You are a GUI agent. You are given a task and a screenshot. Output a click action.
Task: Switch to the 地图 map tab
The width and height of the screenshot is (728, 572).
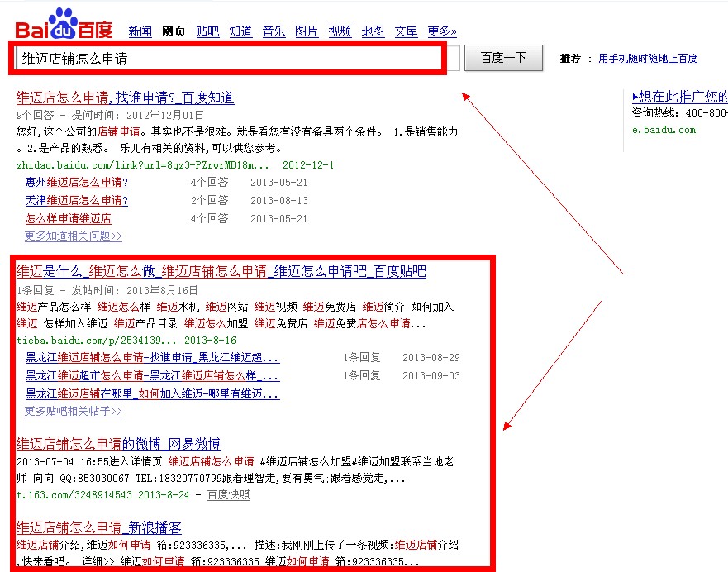pos(373,31)
